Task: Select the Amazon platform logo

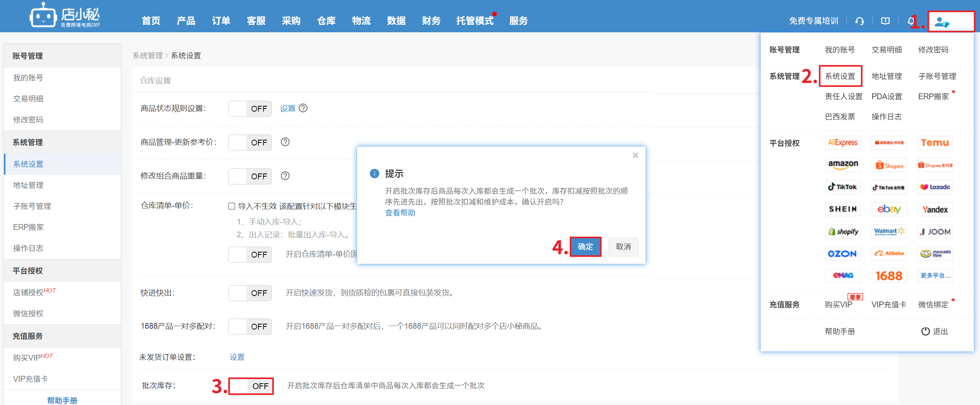Action: click(x=843, y=165)
